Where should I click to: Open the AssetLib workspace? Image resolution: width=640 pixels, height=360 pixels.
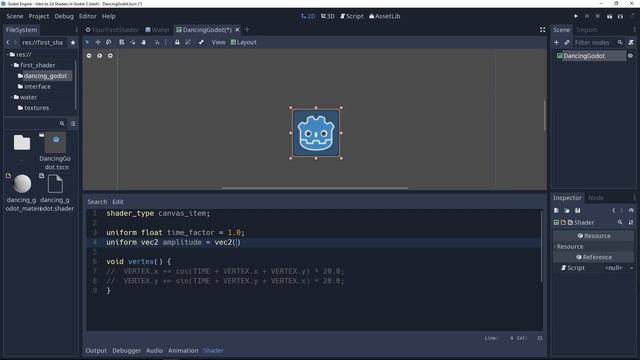[x=384, y=16]
